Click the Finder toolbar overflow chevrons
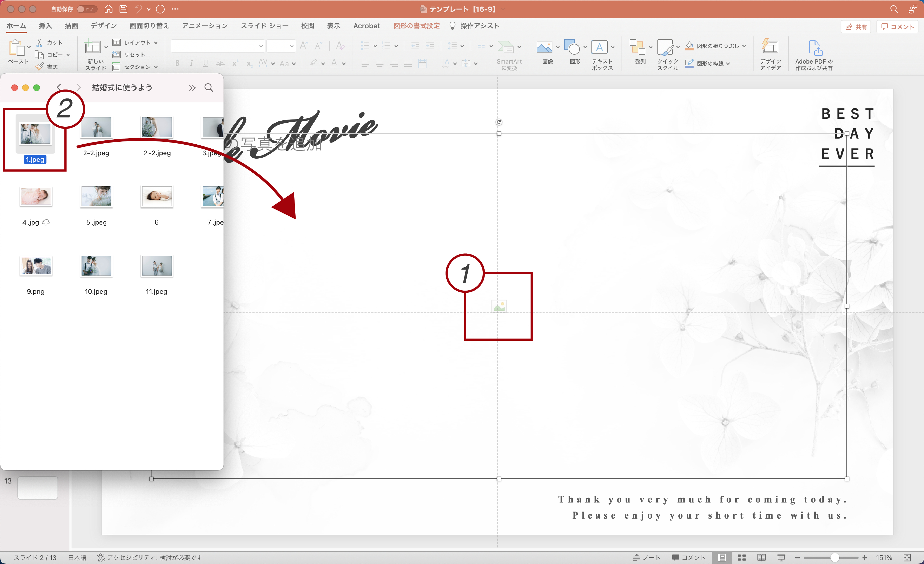This screenshot has height=564, width=924. (192, 88)
